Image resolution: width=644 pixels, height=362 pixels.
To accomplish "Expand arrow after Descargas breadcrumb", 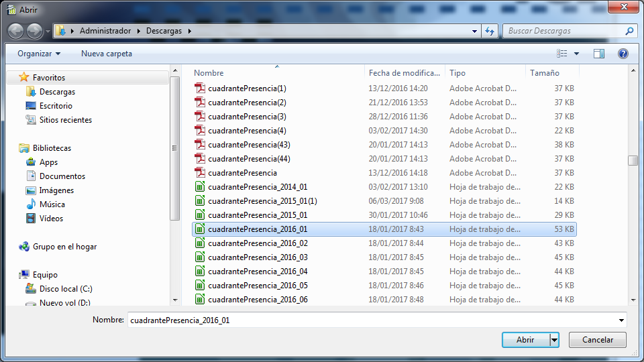I will pyautogui.click(x=189, y=31).
